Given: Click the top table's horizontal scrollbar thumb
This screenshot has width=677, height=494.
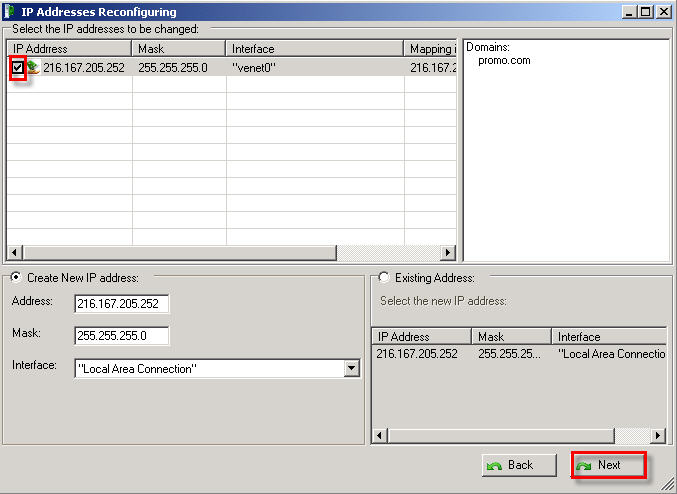Looking at the screenshot, I should (179, 252).
